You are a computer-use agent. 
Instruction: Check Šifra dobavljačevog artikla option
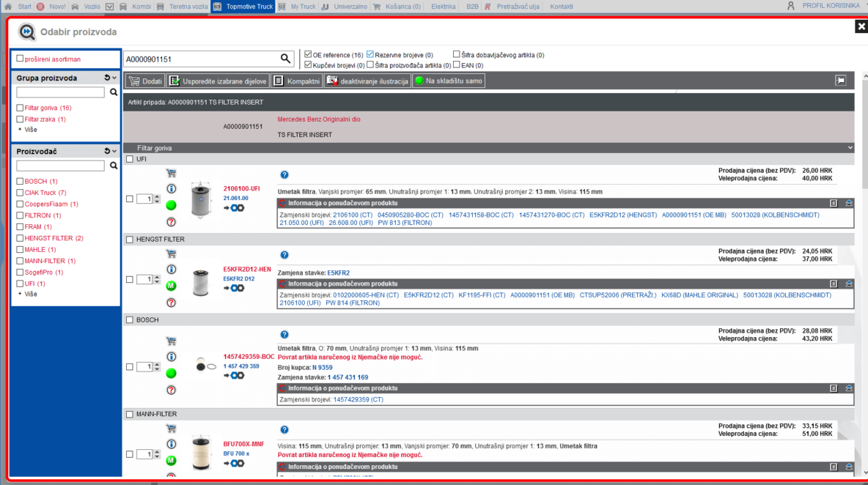coord(456,54)
